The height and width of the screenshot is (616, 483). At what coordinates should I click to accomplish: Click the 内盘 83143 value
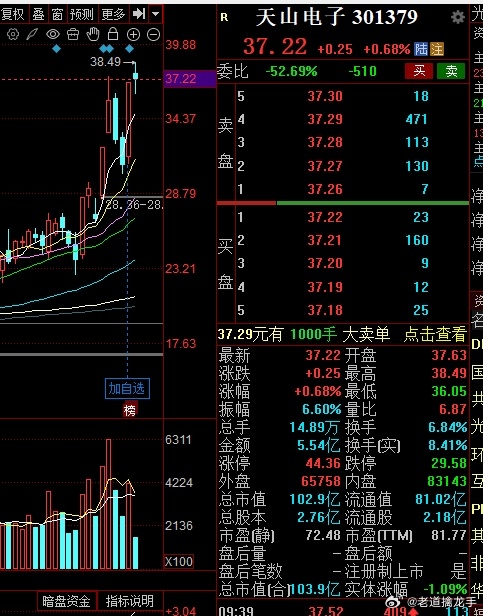(447, 481)
